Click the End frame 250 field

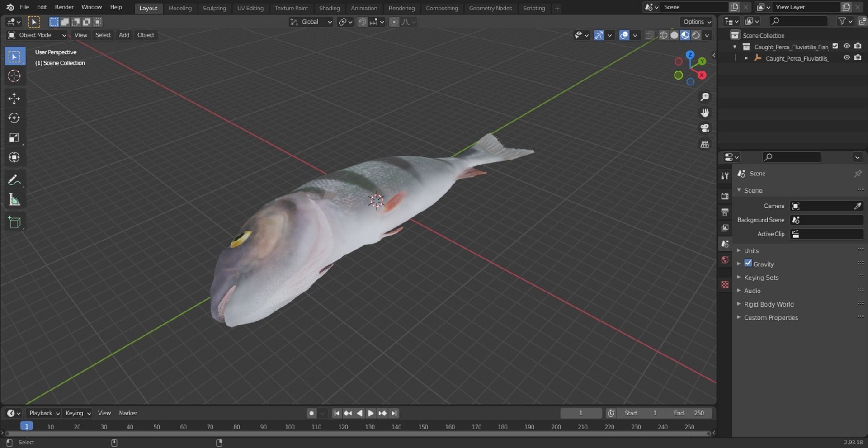click(x=689, y=413)
